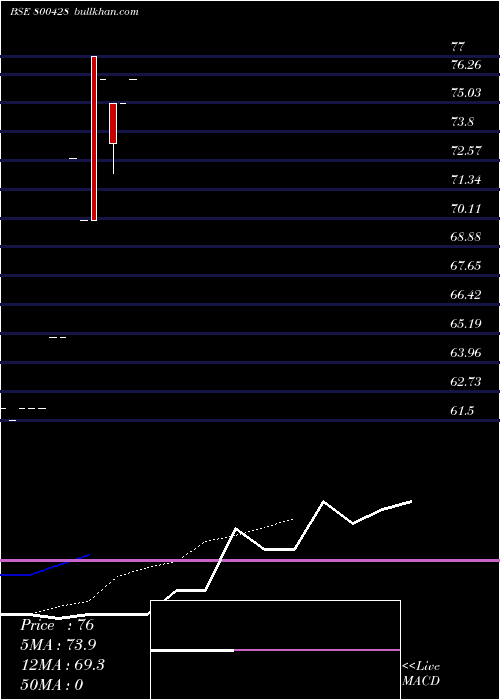Click the 'BSE 800428 bullkhan.com' header text

74,12
